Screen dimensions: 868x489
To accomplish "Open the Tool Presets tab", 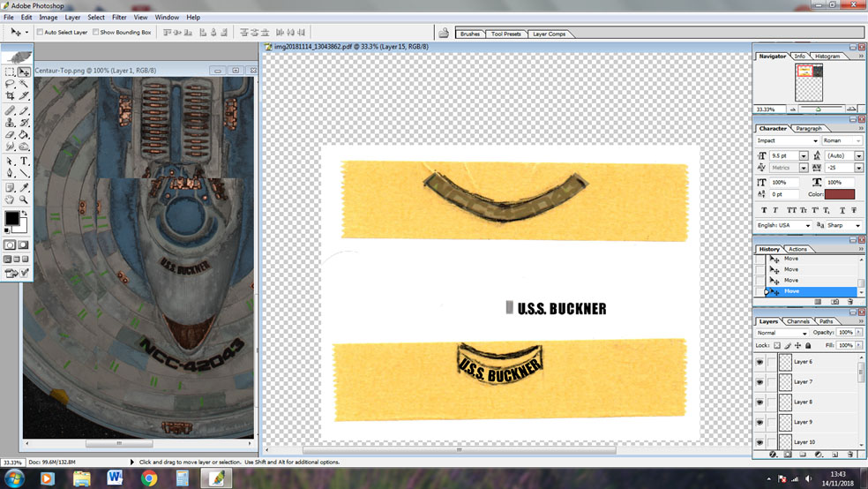I will pyautogui.click(x=506, y=34).
